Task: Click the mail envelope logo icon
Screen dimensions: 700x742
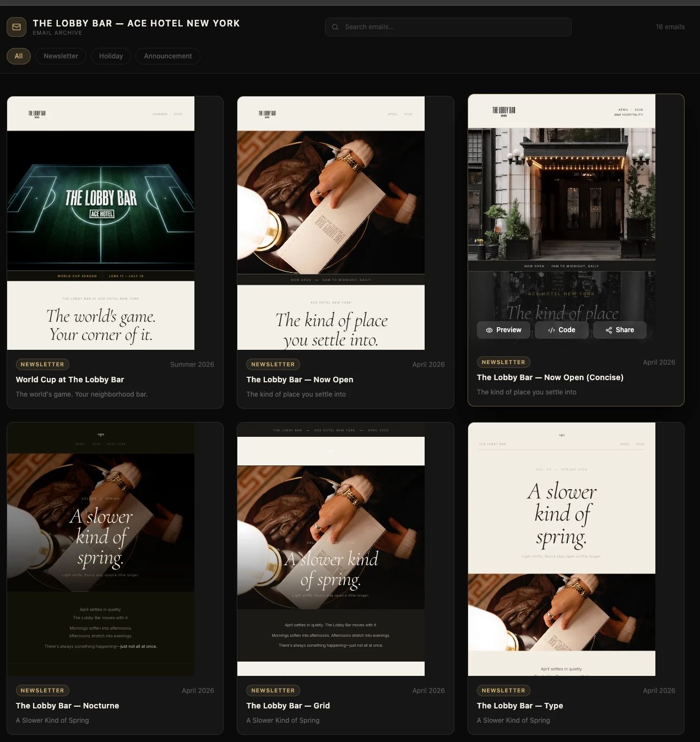Action: click(17, 27)
